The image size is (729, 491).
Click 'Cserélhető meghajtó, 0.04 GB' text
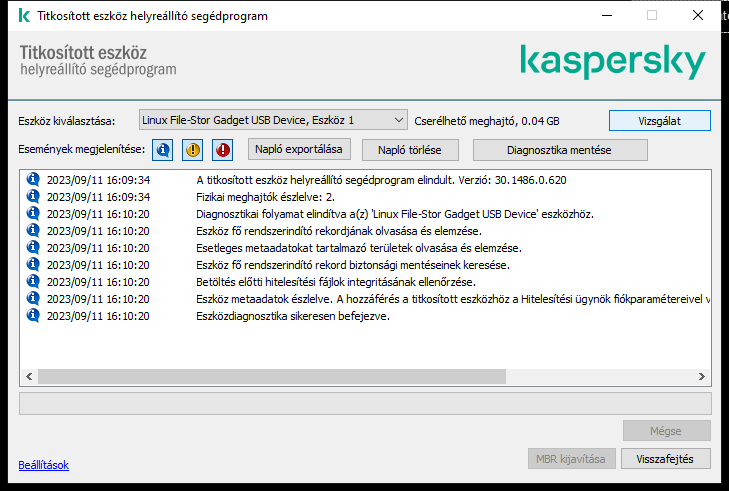tap(487, 121)
